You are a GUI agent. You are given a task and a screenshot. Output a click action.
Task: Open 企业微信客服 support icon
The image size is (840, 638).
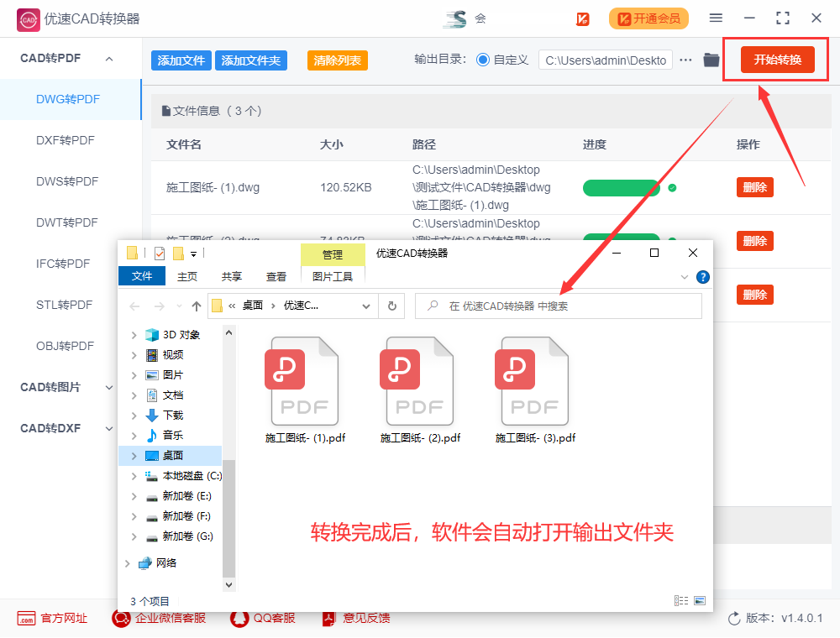tap(121, 618)
